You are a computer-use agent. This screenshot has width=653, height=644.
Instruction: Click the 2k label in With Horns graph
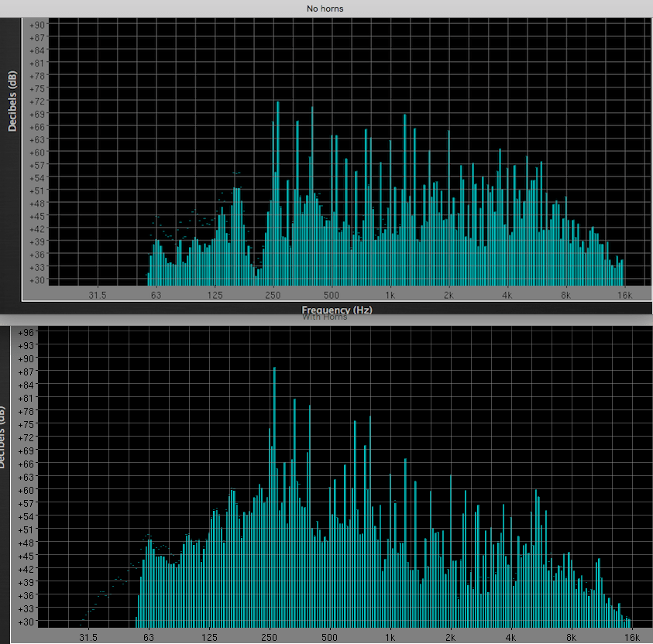click(451, 637)
